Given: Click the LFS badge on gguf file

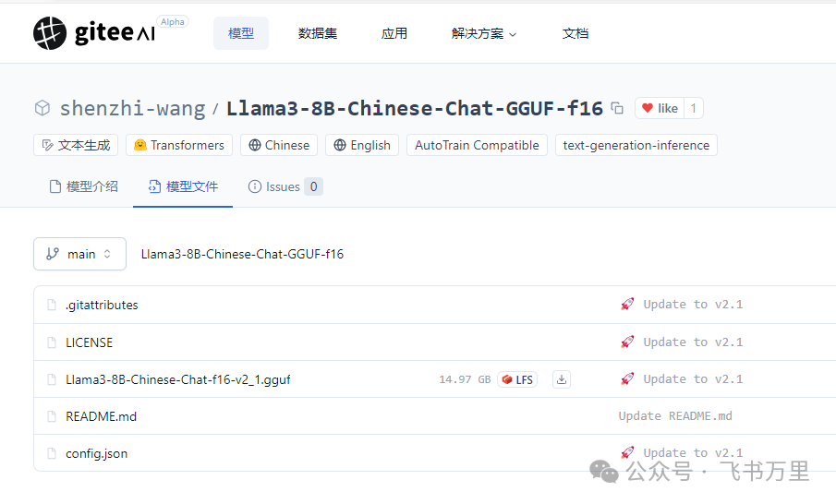Looking at the screenshot, I should click(x=517, y=379).
